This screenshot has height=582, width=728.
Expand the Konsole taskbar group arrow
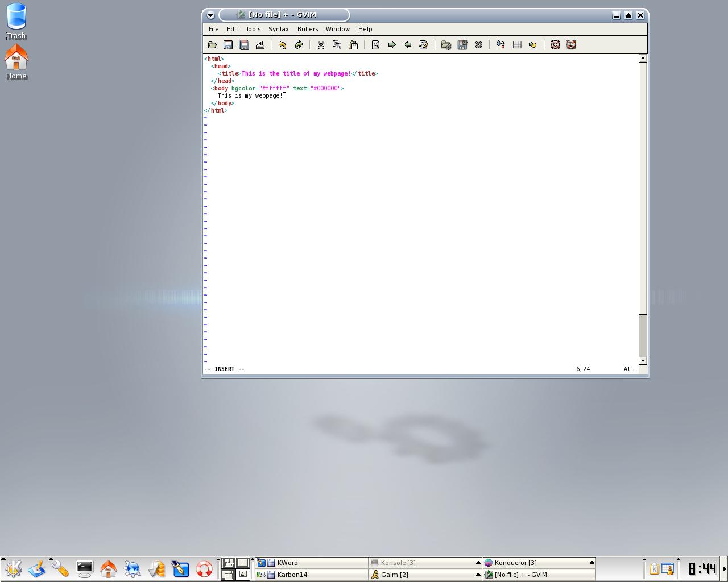[x=478, y=563]
